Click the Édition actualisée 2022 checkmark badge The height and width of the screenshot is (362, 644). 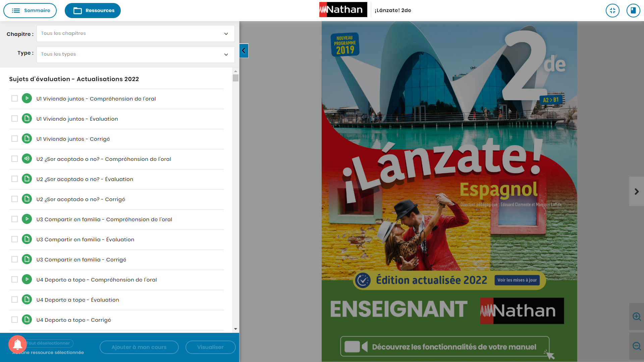point(363,280)
